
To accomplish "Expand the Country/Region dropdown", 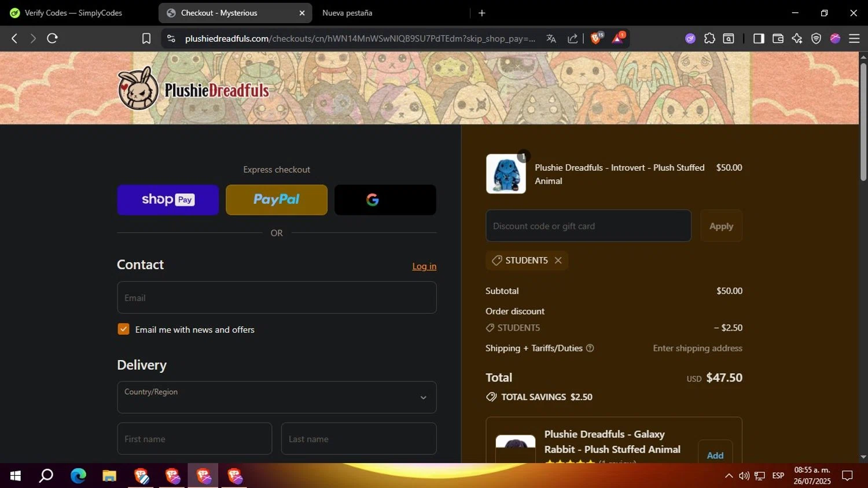I will (x=277, y=397).
